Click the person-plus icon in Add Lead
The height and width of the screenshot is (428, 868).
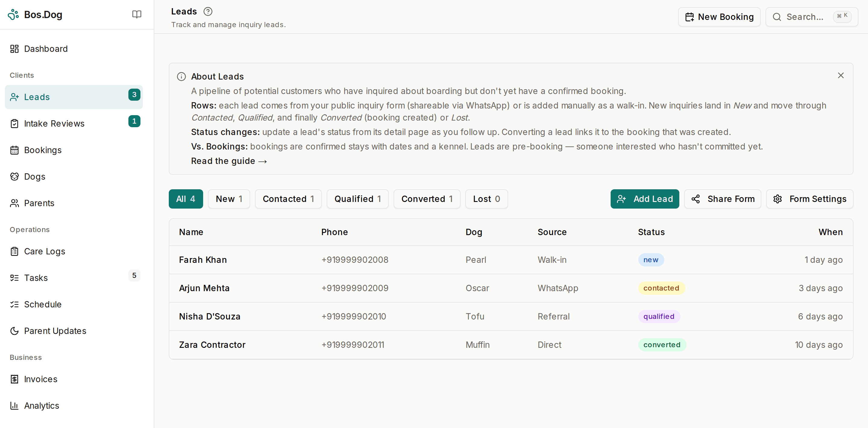point(621,199)
